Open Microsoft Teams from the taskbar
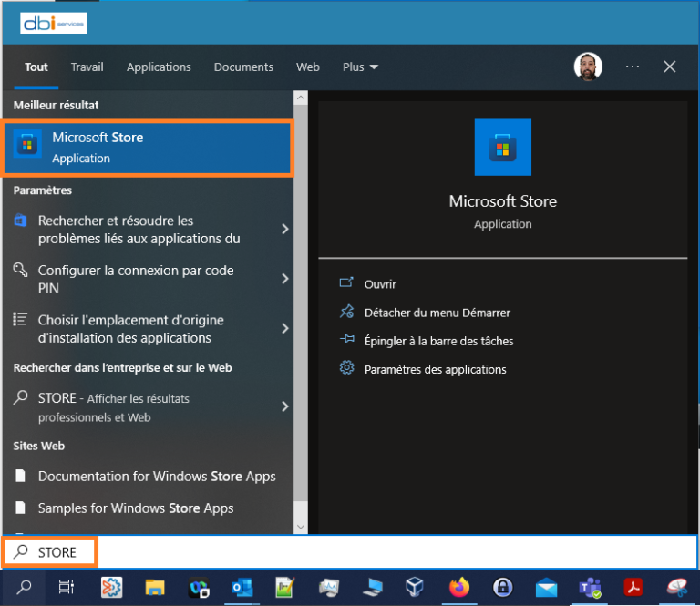 coord(591,588)
